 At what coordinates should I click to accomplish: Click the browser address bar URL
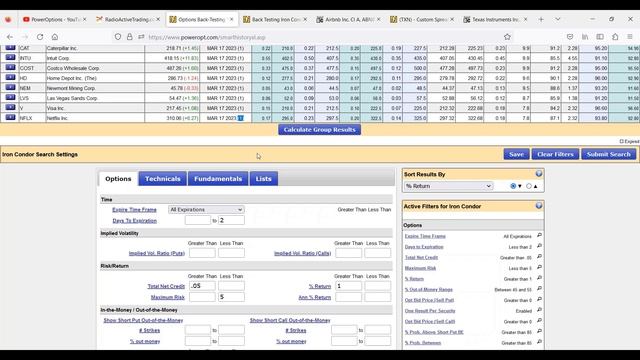(x=207, y=37)
